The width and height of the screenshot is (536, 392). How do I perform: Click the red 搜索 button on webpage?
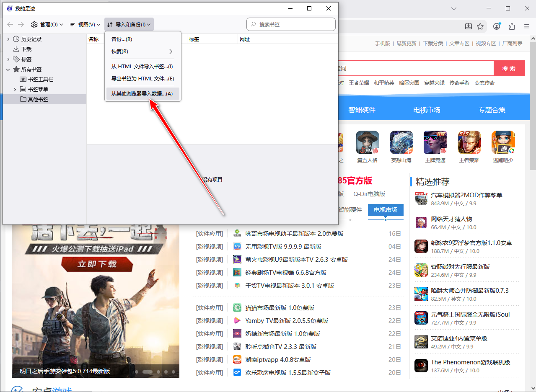[509, 69]
